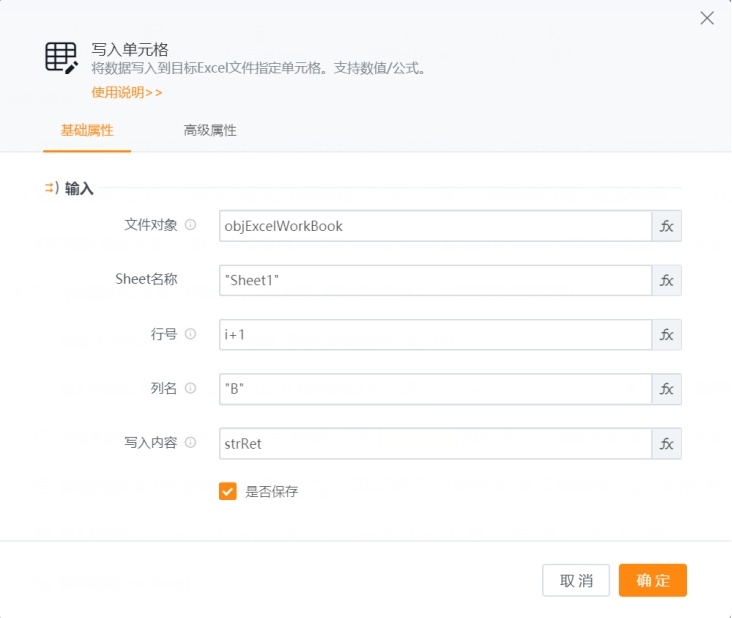Click fx button beside 文件对象 field
Viewport: 732px width, 618px height.
(667, 226)
